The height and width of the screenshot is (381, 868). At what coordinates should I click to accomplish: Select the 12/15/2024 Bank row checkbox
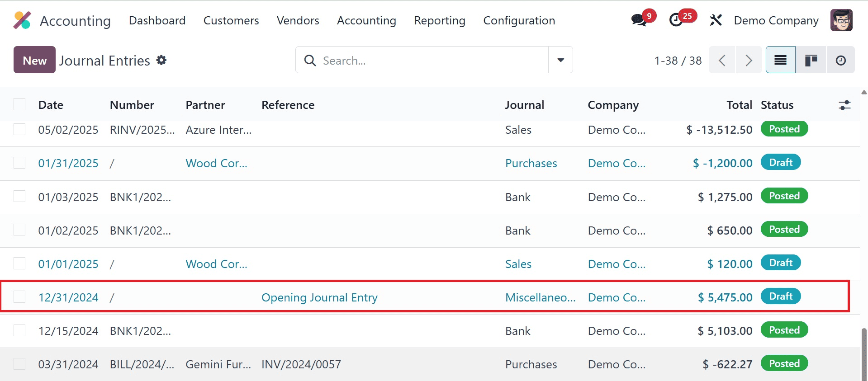tap(19, 330)
